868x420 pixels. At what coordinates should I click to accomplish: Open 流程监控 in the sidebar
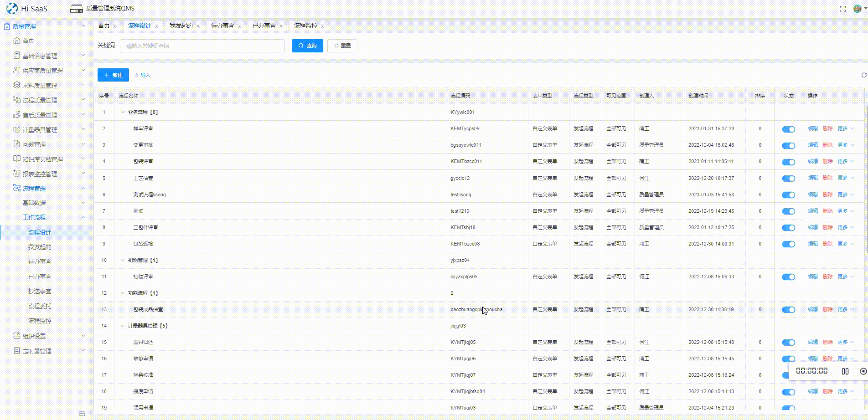[40, 321]
